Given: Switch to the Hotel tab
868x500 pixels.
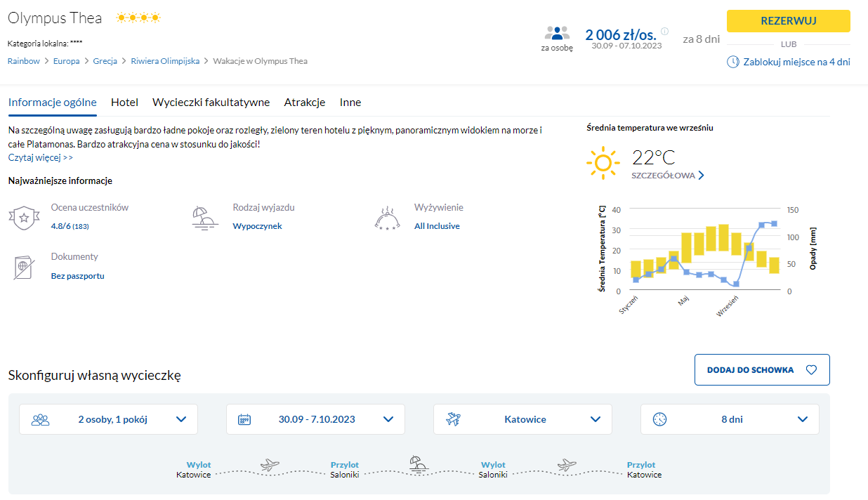Looking at the screenshot, I should coord(124,103).
